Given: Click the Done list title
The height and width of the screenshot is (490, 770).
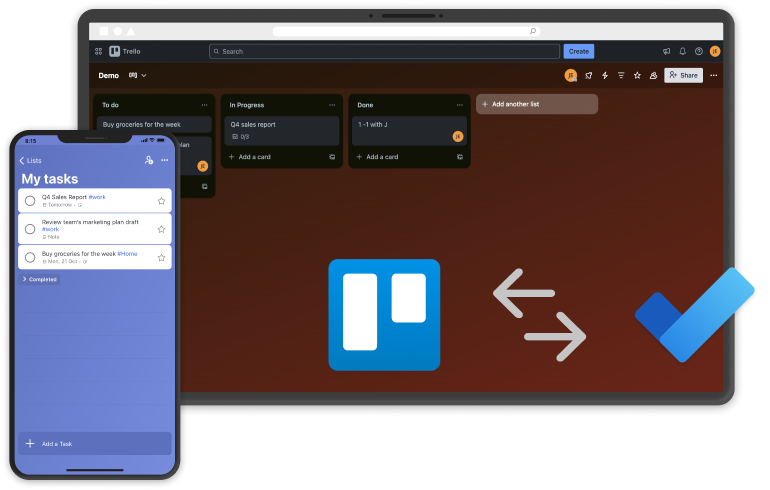Looking at the screenshot, I should point(365,105).
